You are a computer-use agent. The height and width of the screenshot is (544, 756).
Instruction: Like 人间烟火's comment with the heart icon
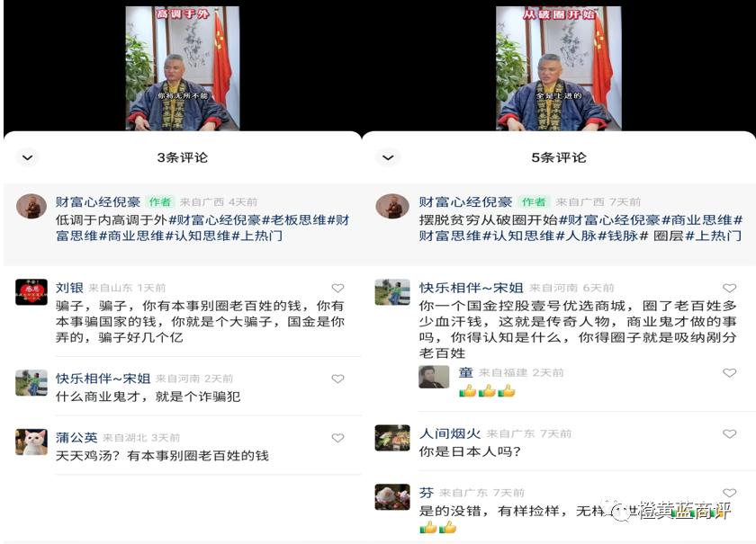pos(730,433)
